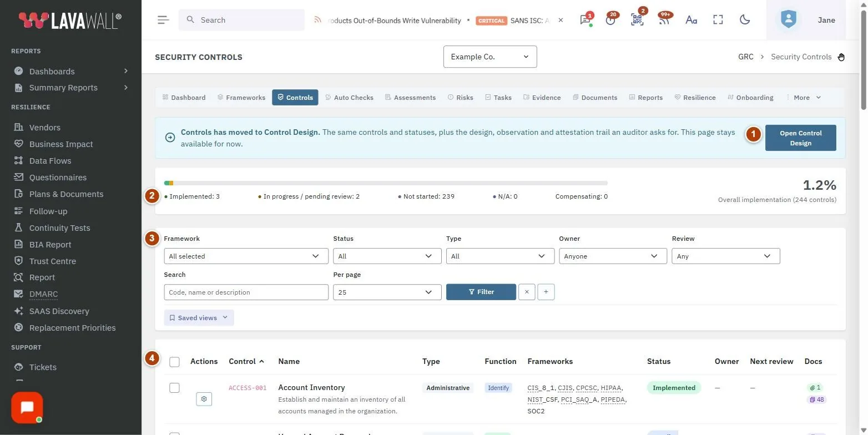Open the Example Co. company dropdown

[490, 57]
